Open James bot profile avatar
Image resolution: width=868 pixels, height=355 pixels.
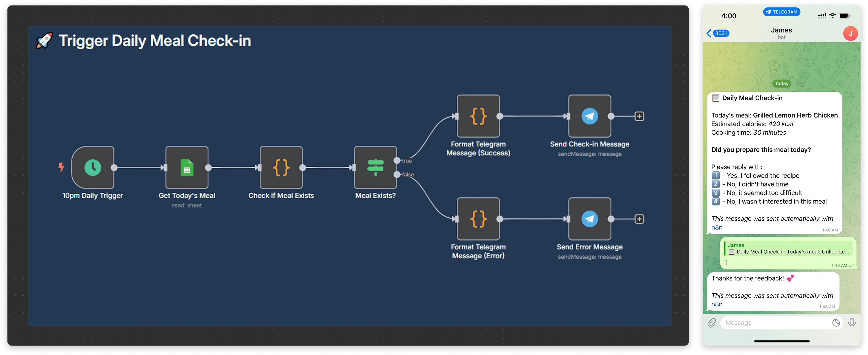coord(850,33)
